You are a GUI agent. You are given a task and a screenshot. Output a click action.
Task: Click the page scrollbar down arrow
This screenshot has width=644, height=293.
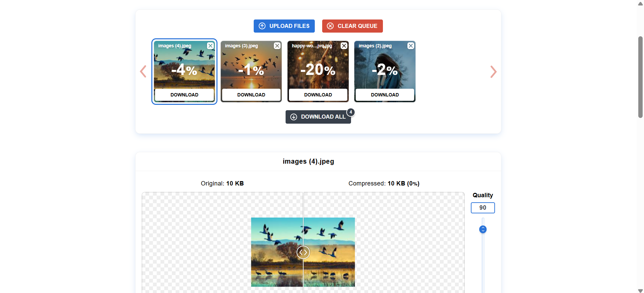click(640, 290)
